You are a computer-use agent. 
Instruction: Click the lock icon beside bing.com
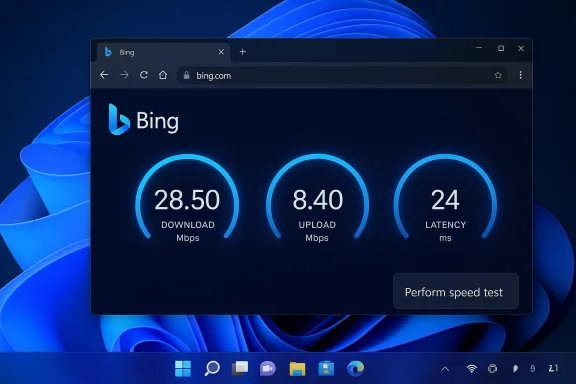click(x=187, y=75)
